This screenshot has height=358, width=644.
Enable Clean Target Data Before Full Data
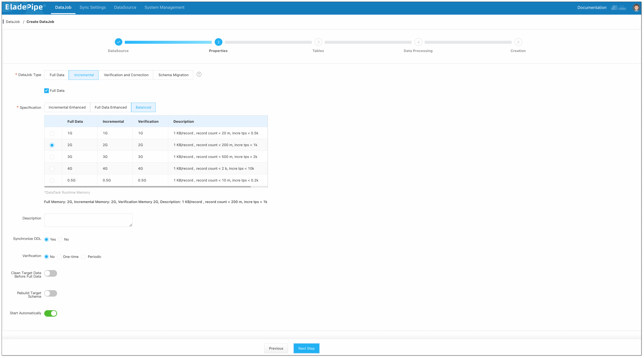pyautogui.click(x=50, y=273)
